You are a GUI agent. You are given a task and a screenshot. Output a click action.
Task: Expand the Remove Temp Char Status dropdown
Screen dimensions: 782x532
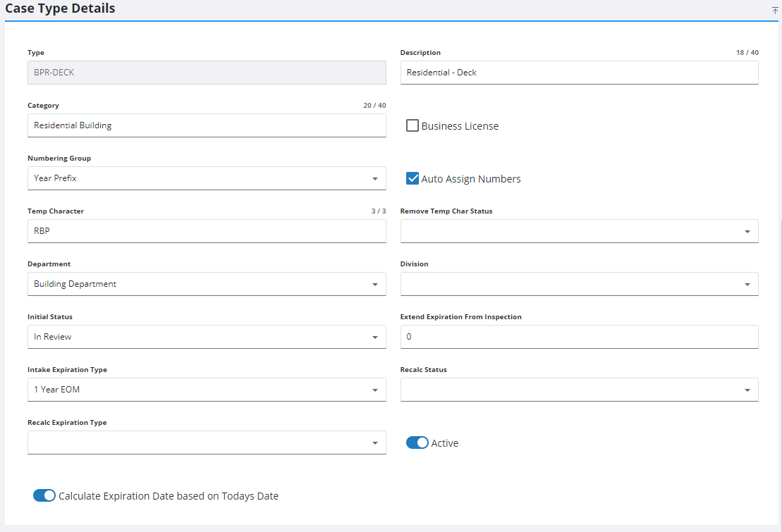579,231
